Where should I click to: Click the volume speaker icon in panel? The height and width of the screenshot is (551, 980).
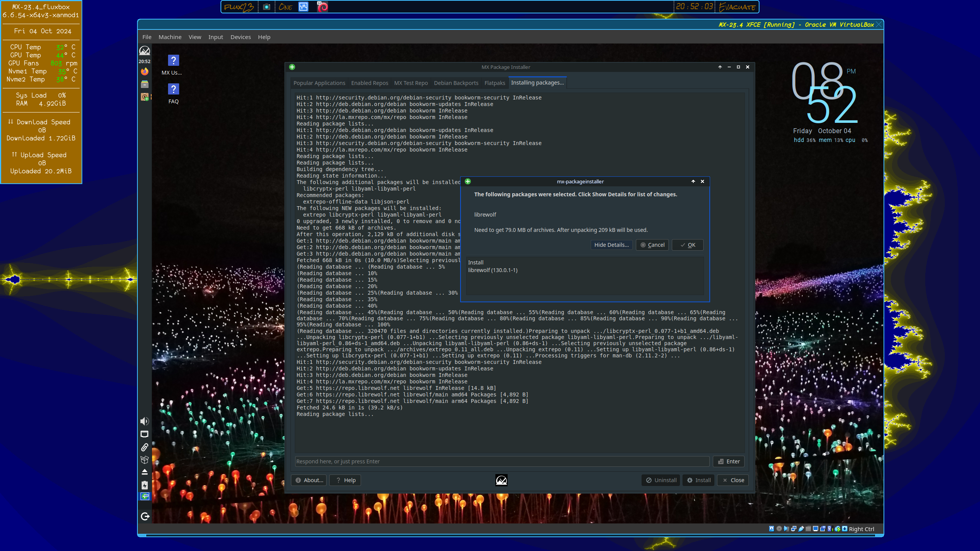coord(145,421)
